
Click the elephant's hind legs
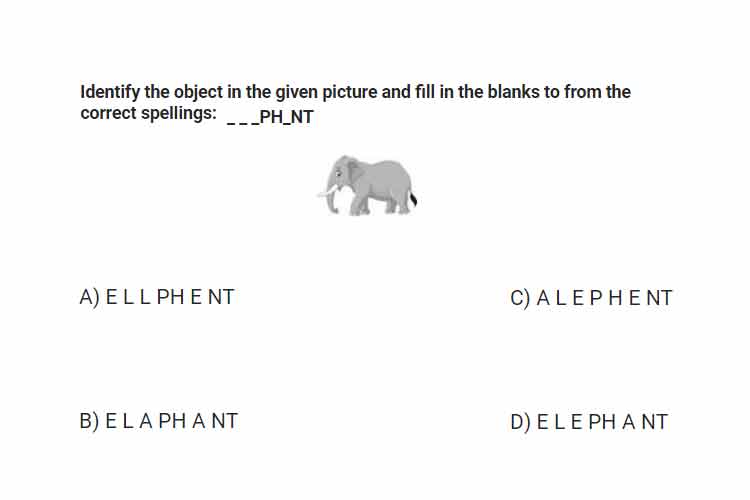[398, 204]
